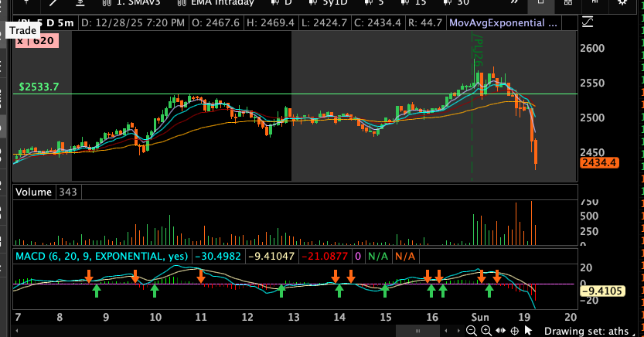The image size is (644, 337).
Task: Click scroll right arrow beside zoom icons
Action: pyautogui.click(x=458, y=331)
